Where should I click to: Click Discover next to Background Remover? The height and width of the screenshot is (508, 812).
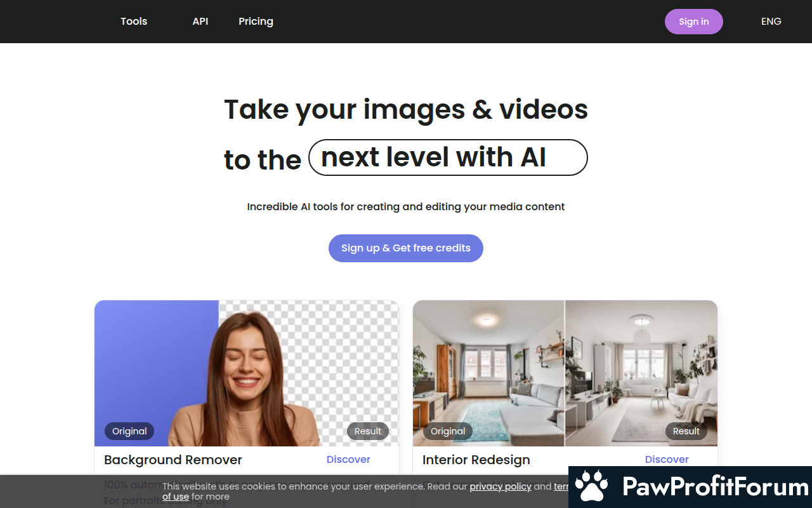pyautogui.click(x=348, y=459)
